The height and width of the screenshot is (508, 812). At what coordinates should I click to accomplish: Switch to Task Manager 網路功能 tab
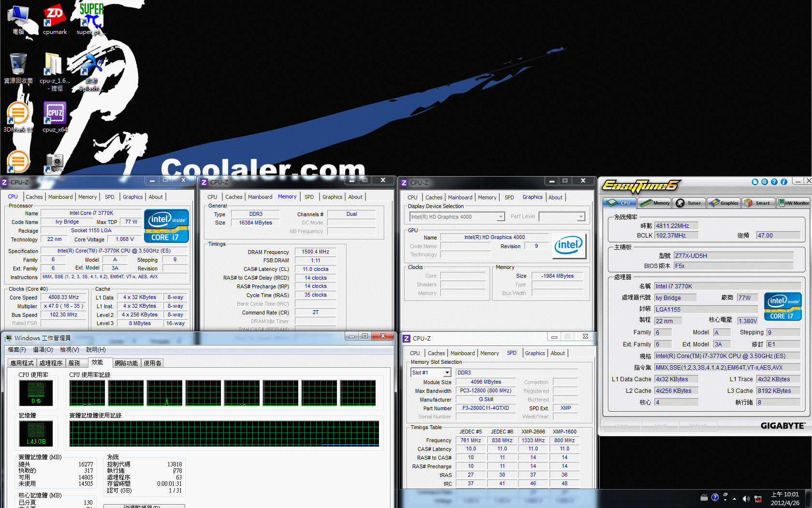click(x=126, y=363)
